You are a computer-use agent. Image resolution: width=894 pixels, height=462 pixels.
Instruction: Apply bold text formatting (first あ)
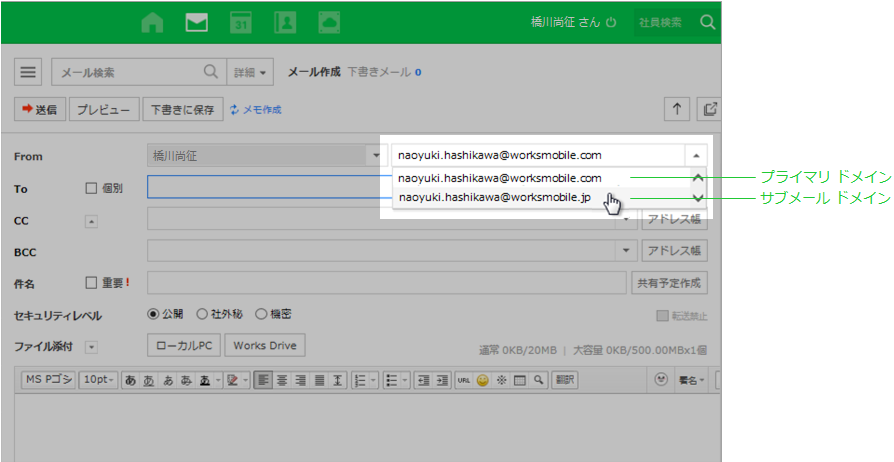pyautogui.click(x=131, y=380)
